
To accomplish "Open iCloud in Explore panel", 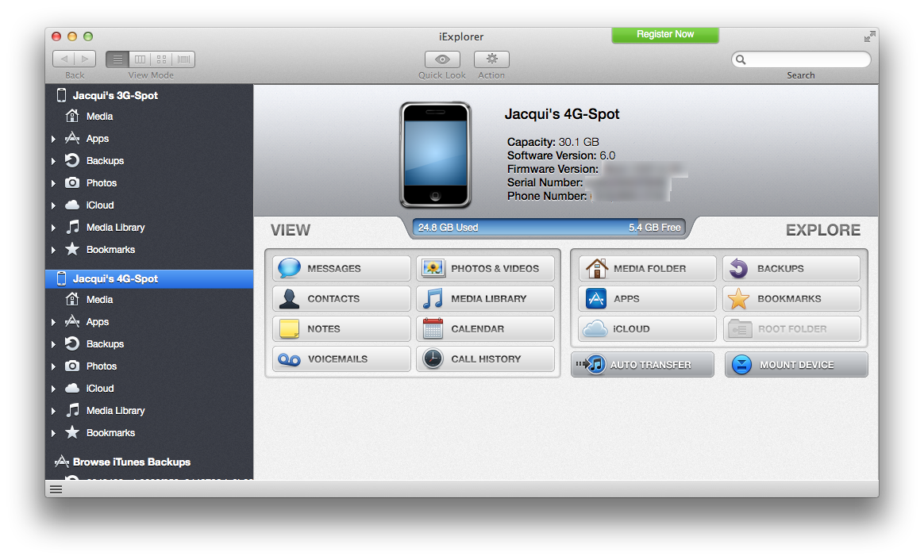I will click(x=647, y=328).
